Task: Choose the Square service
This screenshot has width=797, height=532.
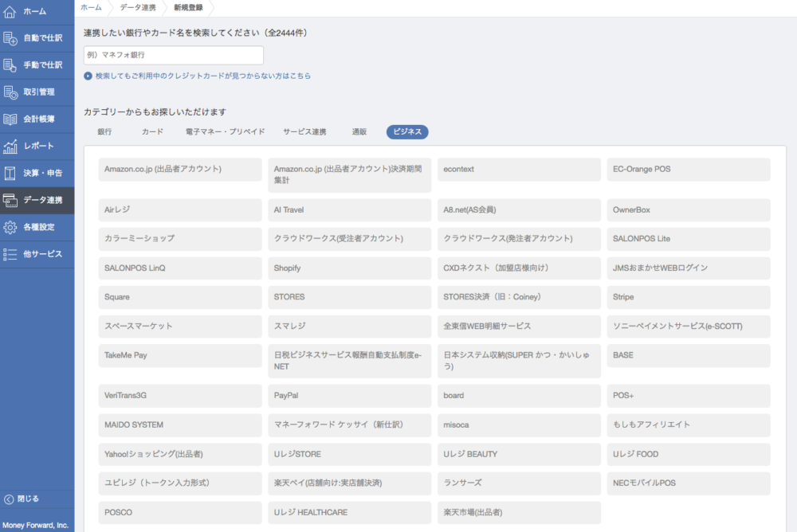Action: [x=180, y=297]
